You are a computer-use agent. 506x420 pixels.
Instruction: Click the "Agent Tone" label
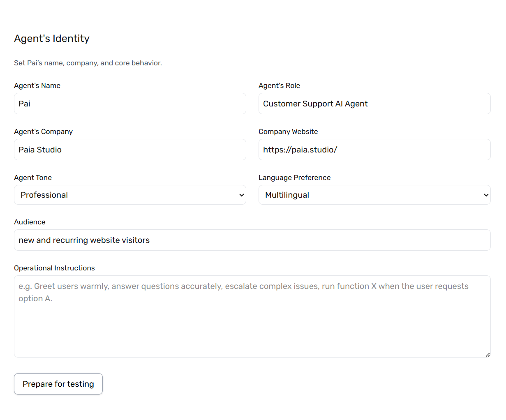[x=33, y=178]
